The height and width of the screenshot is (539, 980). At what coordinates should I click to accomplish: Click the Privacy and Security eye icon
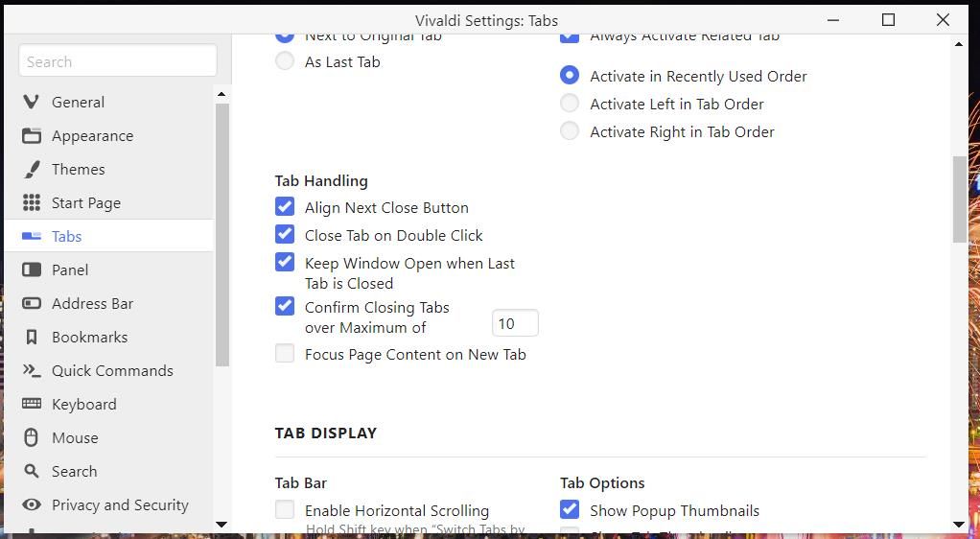[x=32, y=504]
